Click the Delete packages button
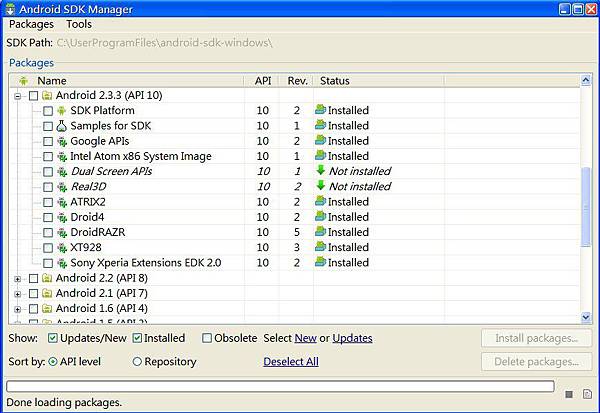This screenshot has height=413, width=600. pos(536,362)
